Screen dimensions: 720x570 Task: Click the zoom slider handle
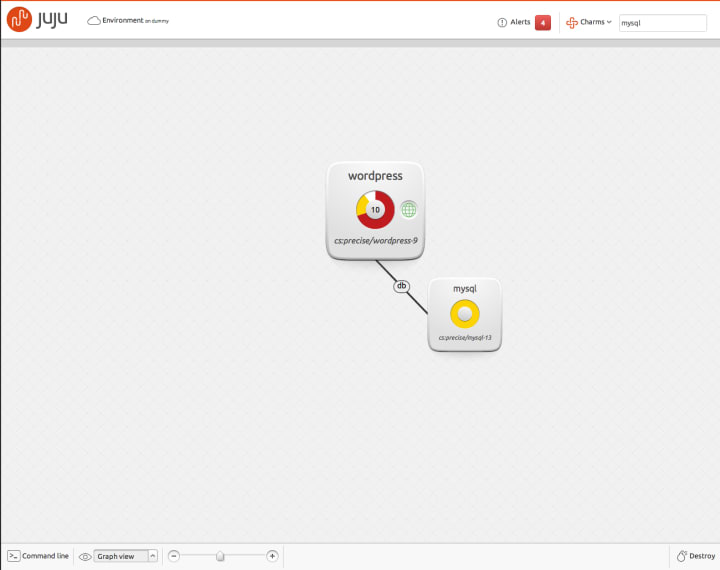point(220,556)
